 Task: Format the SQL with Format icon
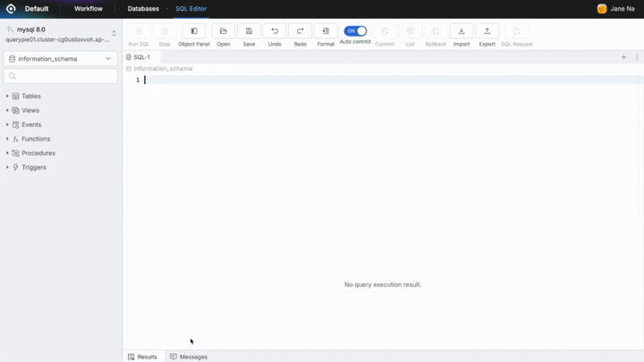point(326,31)
